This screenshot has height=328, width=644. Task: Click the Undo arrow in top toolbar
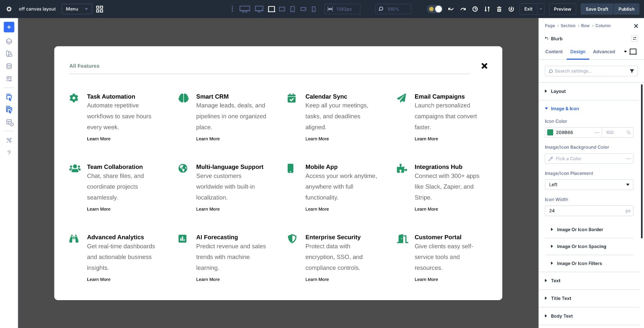point(451,9)
